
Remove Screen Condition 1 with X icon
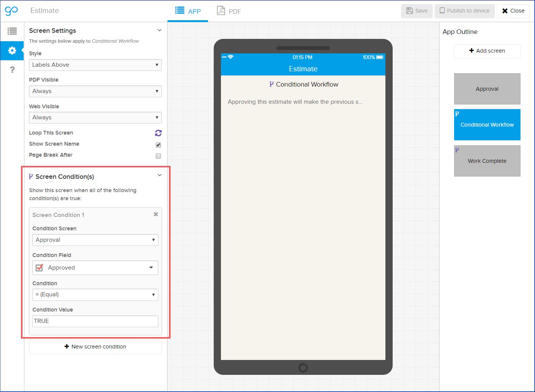[x=156, y=214]
